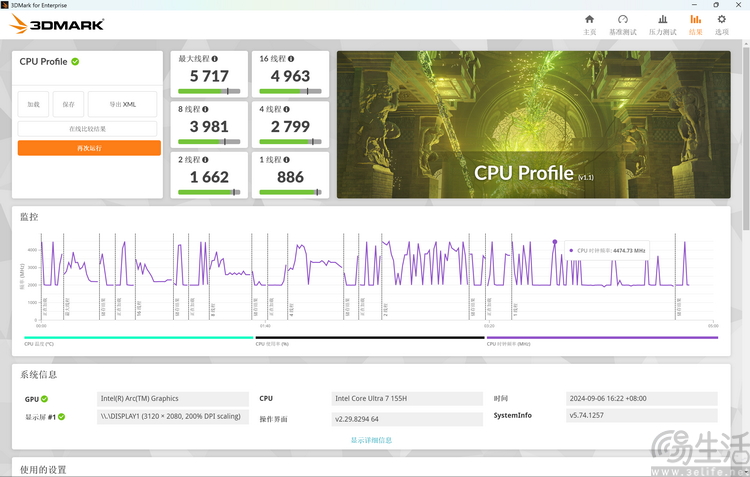
Task: Toggle the CPU 使用率 chart legend
Action: click(x=370, y=341)
